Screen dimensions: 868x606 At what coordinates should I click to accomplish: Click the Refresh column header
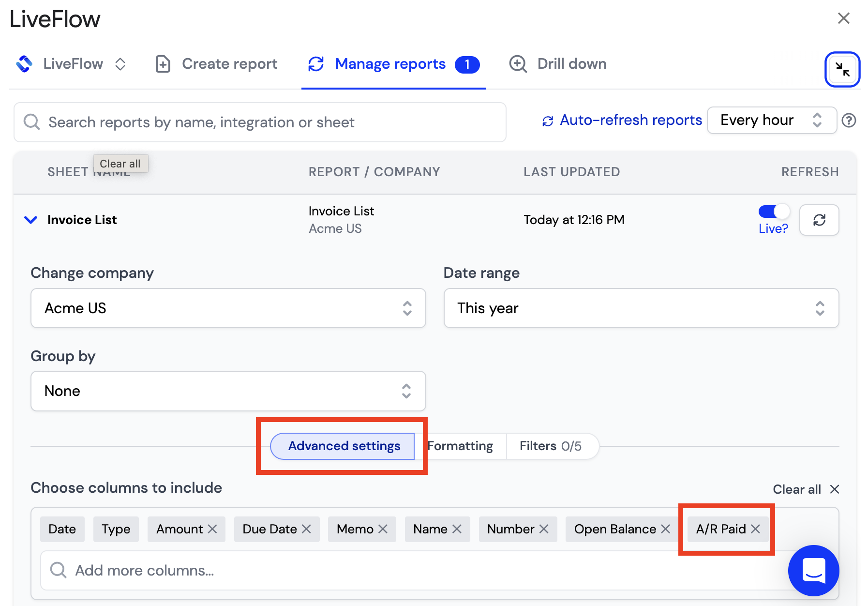[810, 172]
